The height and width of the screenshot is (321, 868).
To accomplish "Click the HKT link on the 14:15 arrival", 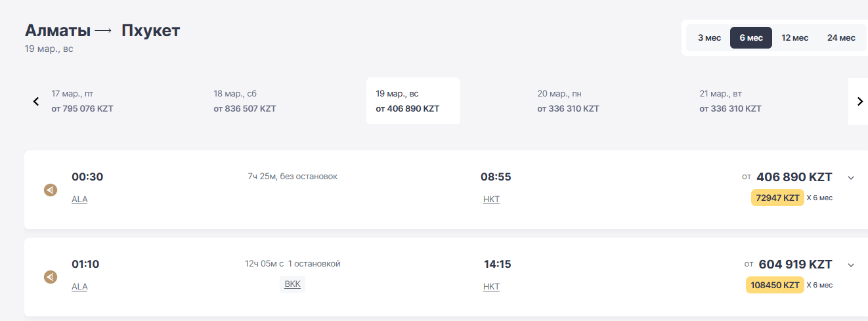I will 491,287.
